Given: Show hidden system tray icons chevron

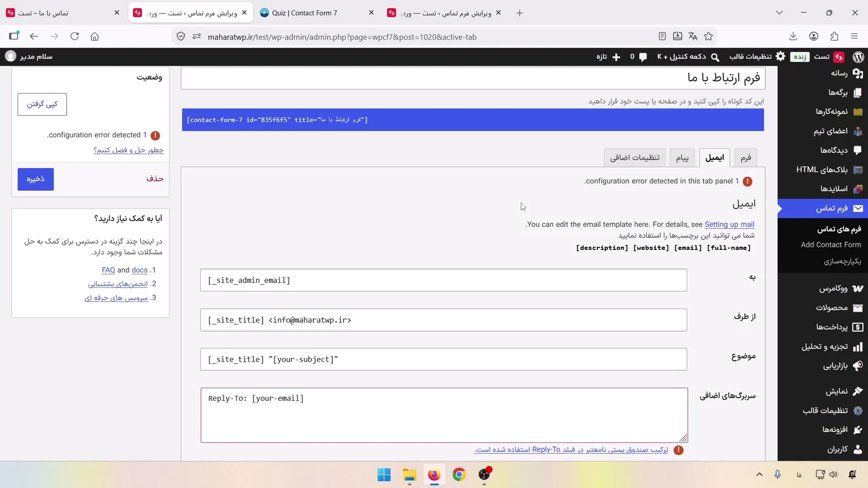Looking at the screenshot, I should click(x=759, y=474).
